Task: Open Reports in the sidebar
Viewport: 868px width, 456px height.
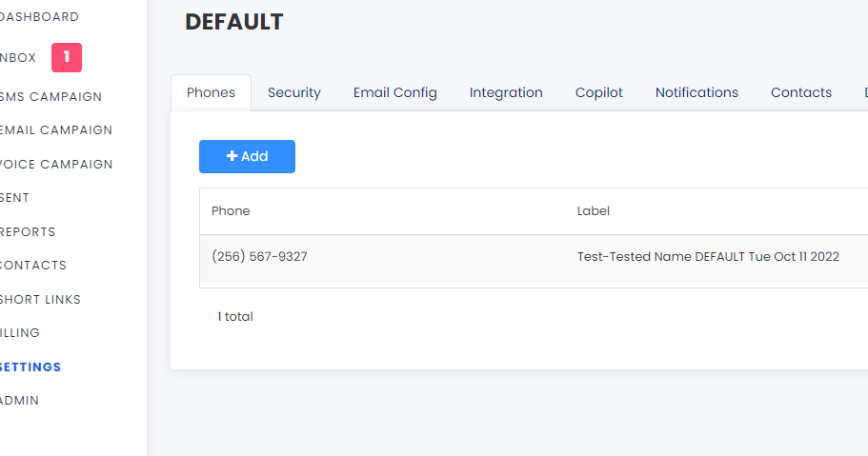Action: tap(29, 231)
